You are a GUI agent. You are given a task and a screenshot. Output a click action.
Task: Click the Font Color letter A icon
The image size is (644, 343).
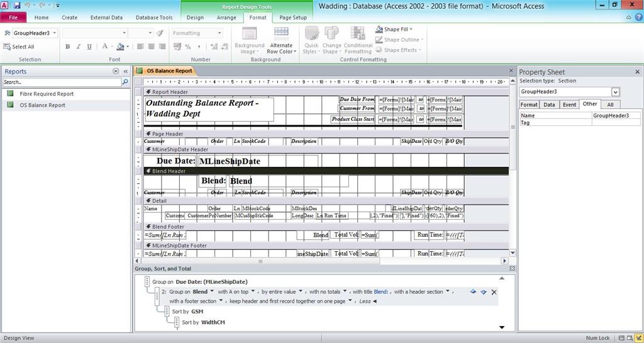pyautogui.click(x=105, y=47)
